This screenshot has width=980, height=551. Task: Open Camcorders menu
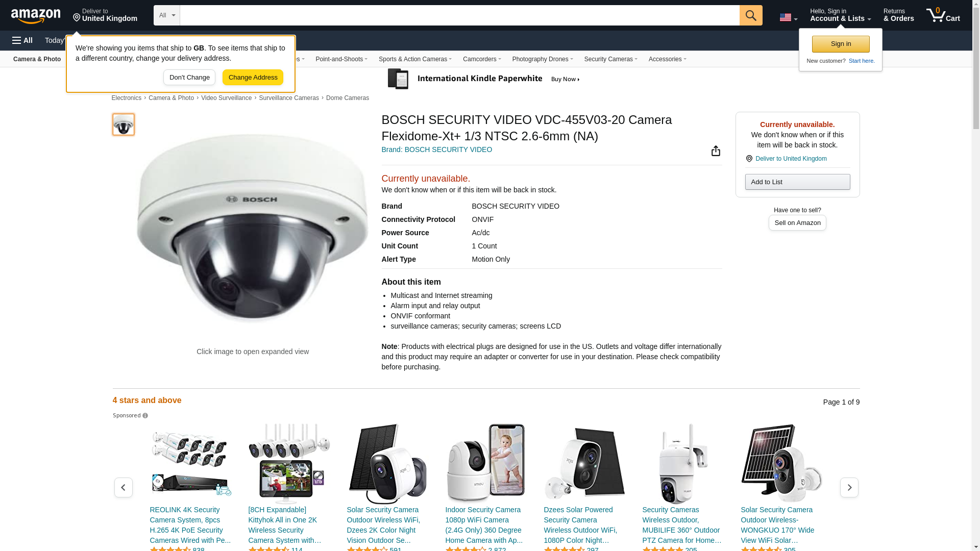[482, 59]
